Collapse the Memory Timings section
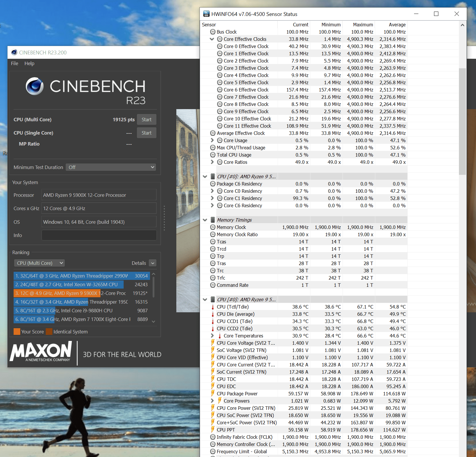 205,220
